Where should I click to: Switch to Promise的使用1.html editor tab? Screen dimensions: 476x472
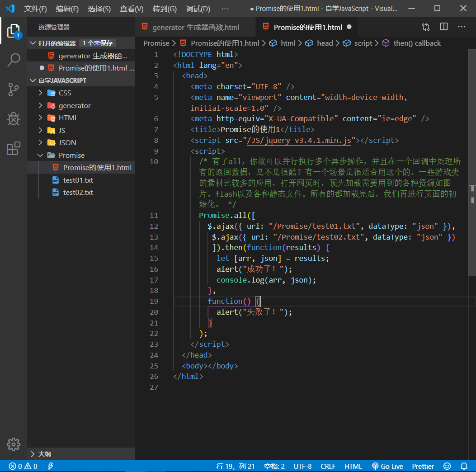pos(307,27)
